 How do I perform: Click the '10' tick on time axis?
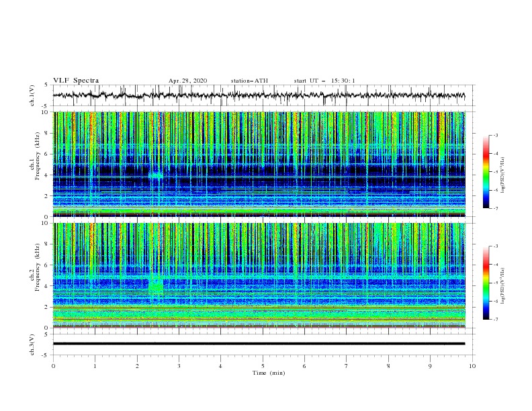[472, 366]
